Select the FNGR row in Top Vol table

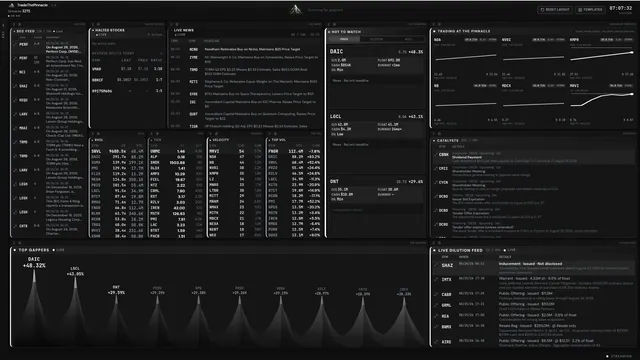(x=295, y=151)
